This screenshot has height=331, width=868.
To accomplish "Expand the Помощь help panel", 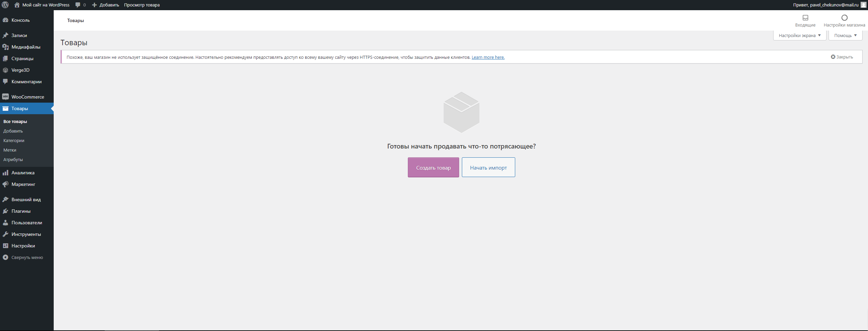I will pos(845,35).
